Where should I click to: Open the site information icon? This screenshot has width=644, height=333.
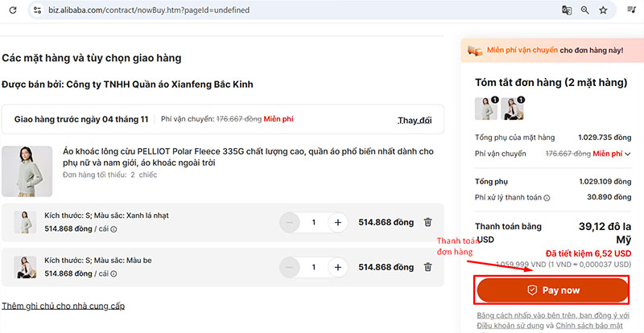36,10
